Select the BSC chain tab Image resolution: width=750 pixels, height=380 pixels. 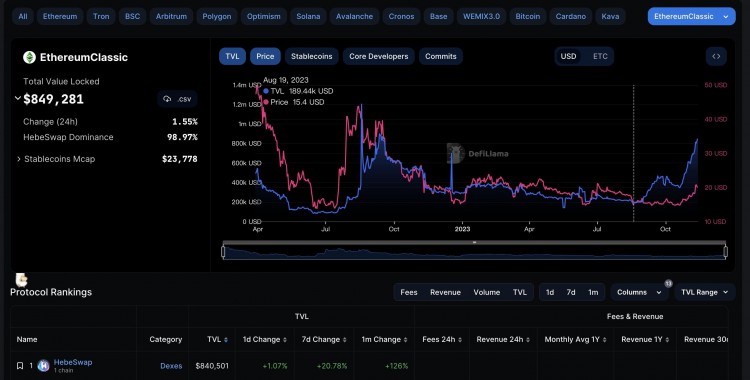[x=132, y=16]
